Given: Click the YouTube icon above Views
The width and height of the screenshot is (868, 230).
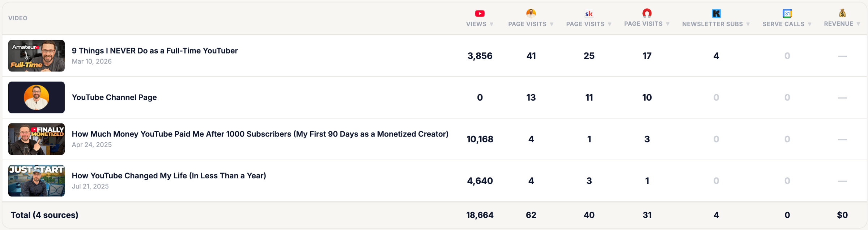Looking at the screenshot, I should pyautogui.click(x=480, y=13).
